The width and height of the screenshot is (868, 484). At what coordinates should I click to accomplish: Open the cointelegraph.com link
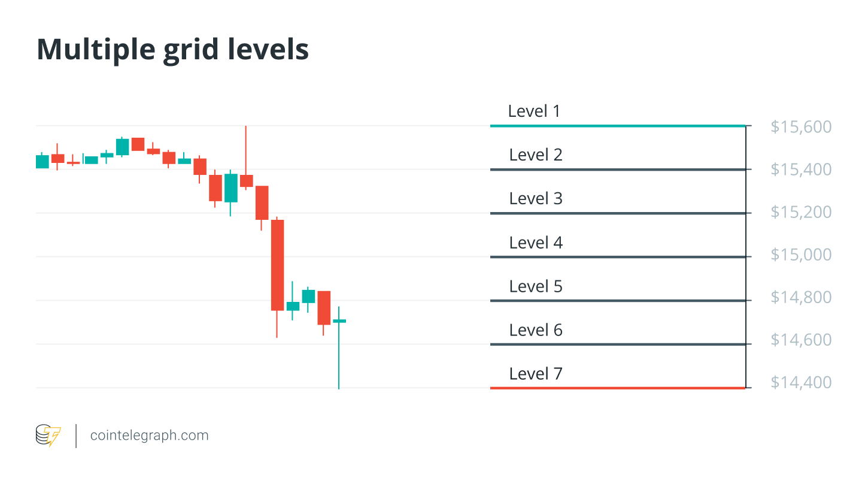click(x=149, y=435)
